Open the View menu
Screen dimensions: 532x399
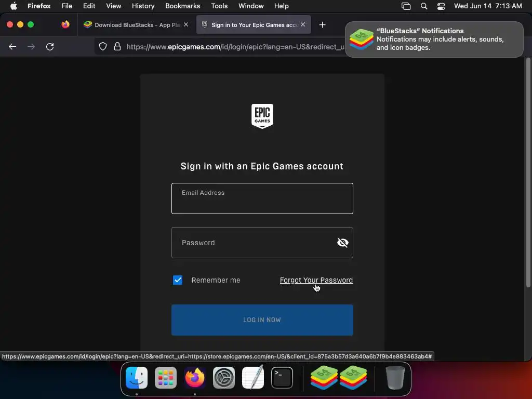[113, 6]
